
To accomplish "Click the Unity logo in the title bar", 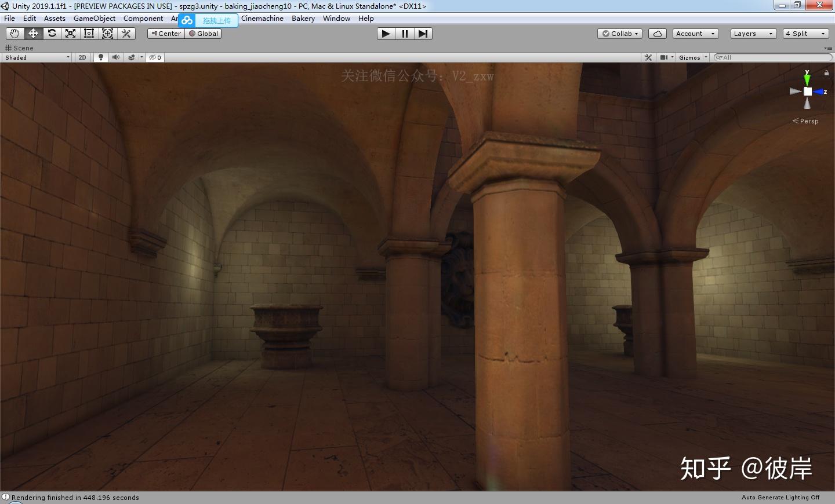I will click(5, 6).
